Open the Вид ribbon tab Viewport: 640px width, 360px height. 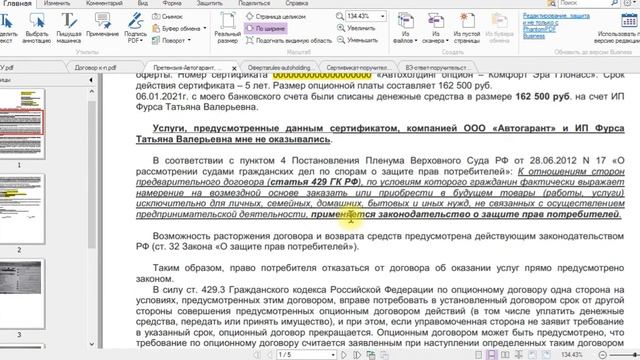point(142,3)
